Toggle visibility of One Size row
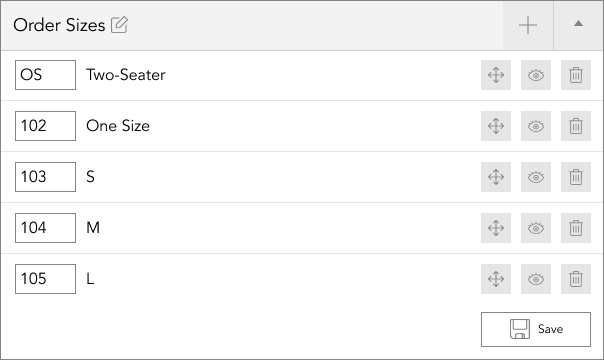Viewport: 604px width, 360px height. 536,126
